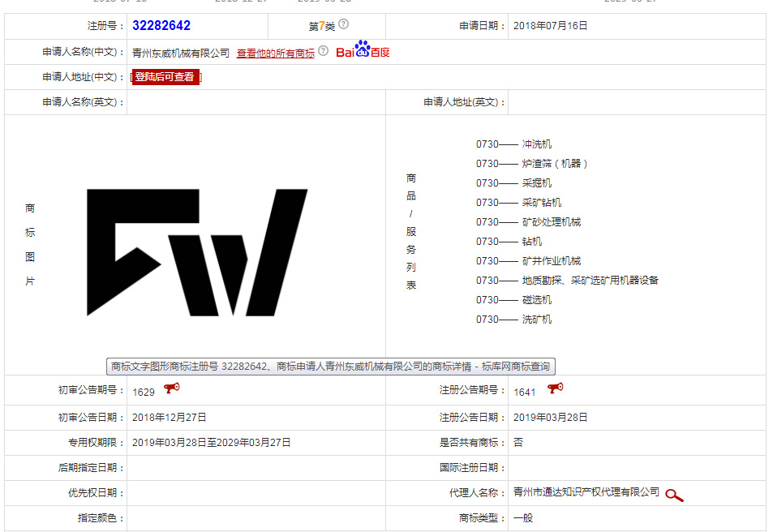This screenshot has width=773, height=532.
Task: Open the 查看他的所有商标 link
Action: pyautogui.click(x=275, y=52)
